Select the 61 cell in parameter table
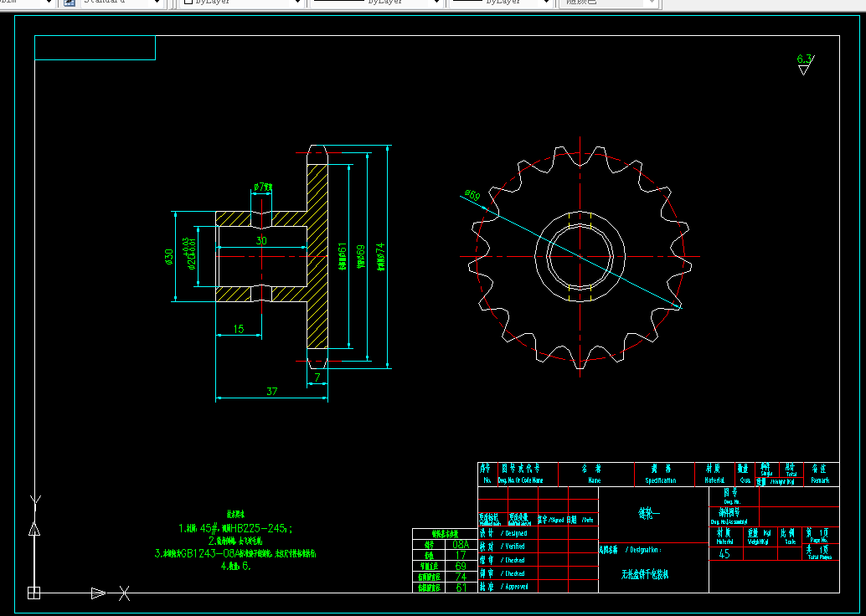Image resolution: width=866 pixels, height=616 pixels. [x=461, y=588]
